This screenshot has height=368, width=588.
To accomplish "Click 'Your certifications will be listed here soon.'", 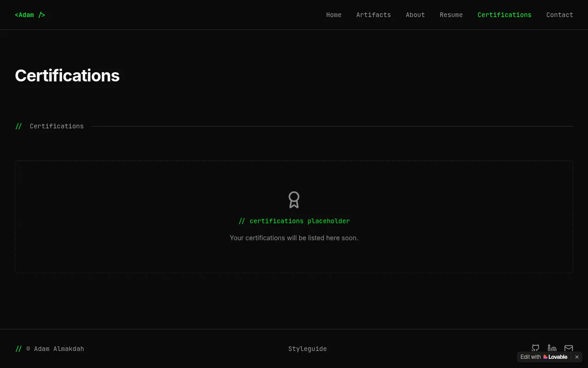I will (x=294, y=238).
